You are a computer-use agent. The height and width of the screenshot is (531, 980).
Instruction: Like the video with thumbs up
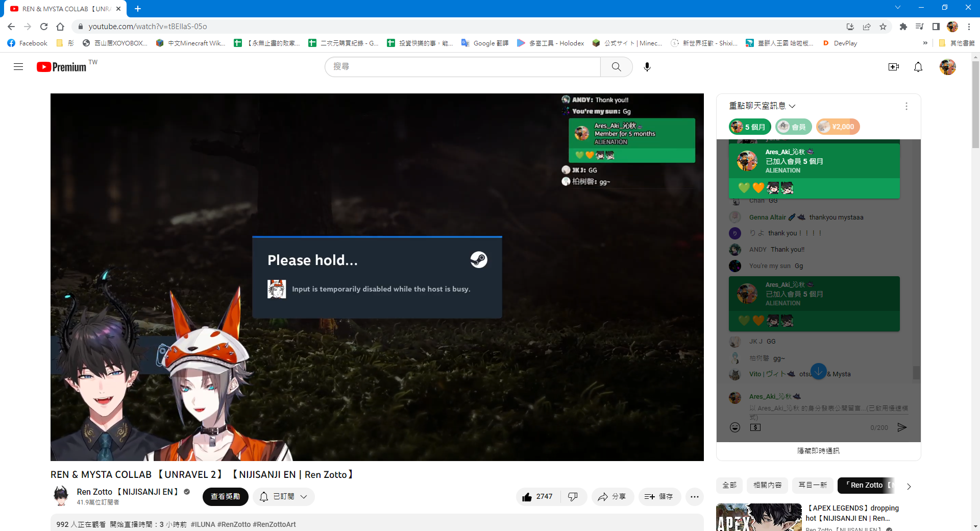click(x=537, y=497)
